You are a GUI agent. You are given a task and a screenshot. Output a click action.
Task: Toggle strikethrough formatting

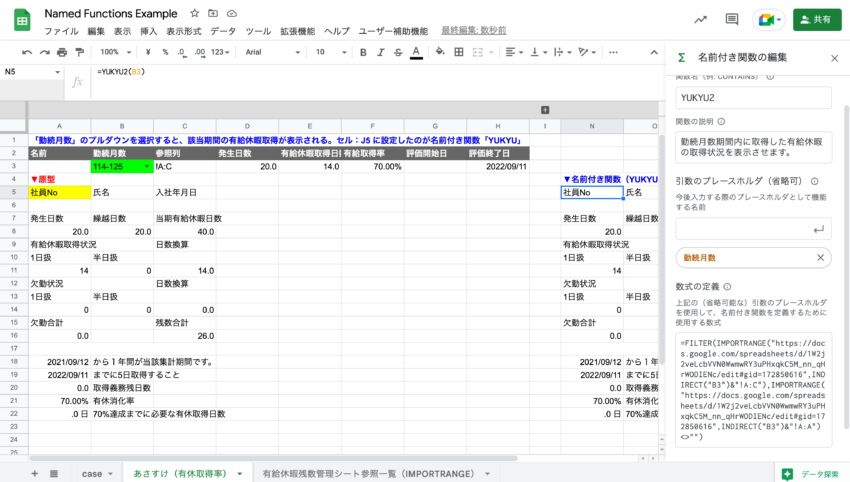[397, 52]
